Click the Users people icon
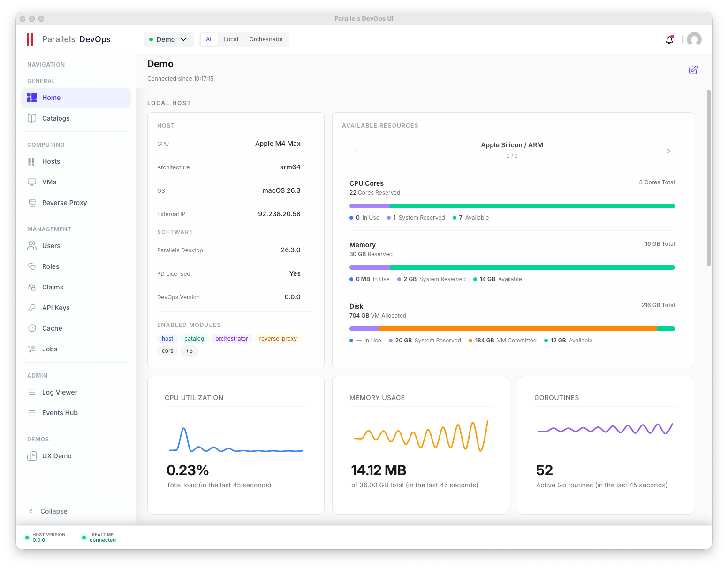 pyautogui.click(x=32, y=246)
